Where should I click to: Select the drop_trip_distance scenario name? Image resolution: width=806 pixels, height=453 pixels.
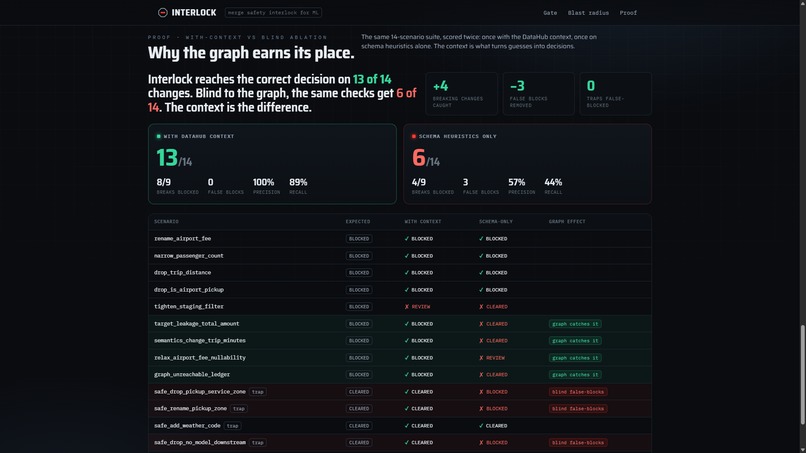[182, 273]
